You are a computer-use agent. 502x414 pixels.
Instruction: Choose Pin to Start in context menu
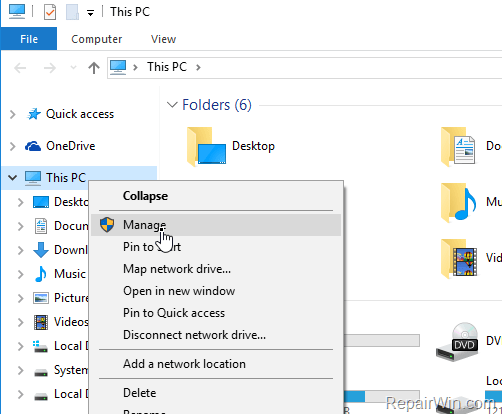(216, 247)
